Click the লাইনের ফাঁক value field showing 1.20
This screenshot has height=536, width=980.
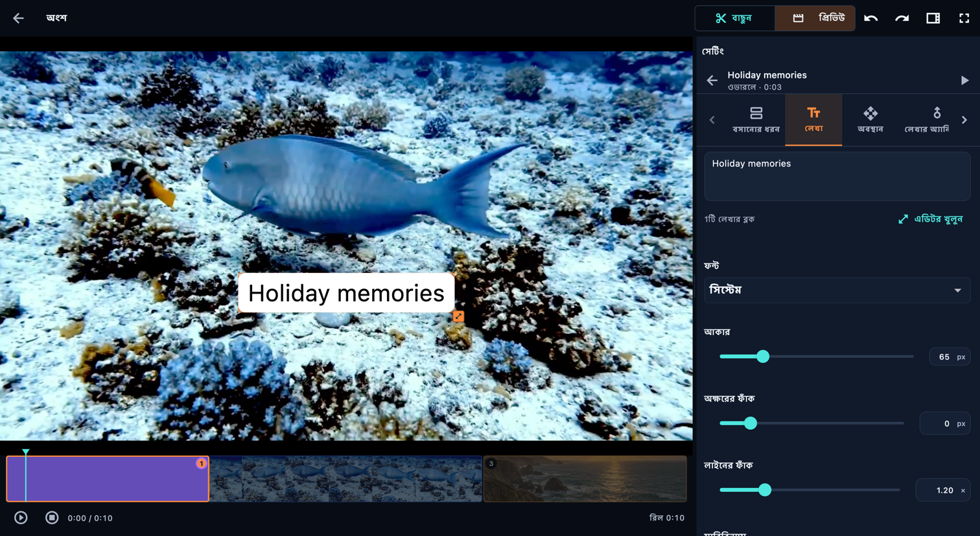(942, 490)
